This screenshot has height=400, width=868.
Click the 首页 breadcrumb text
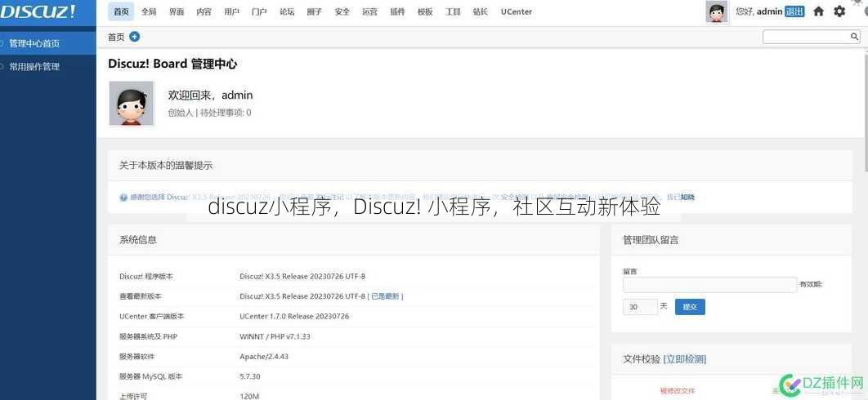[x=116, y=37]
